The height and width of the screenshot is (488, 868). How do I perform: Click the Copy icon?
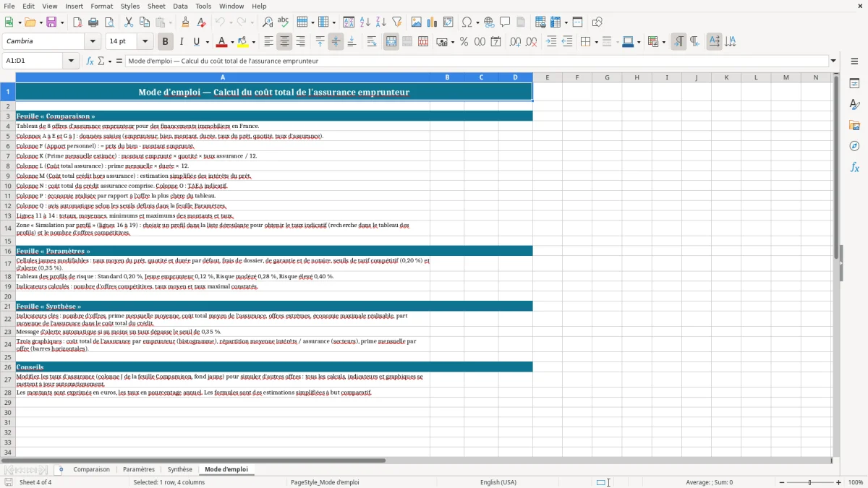(145, 22)
